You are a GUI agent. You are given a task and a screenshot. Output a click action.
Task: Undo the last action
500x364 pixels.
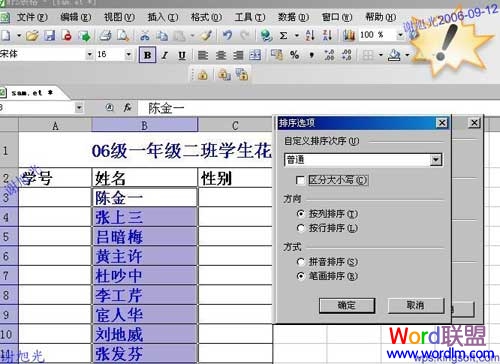tap(227, 35)
